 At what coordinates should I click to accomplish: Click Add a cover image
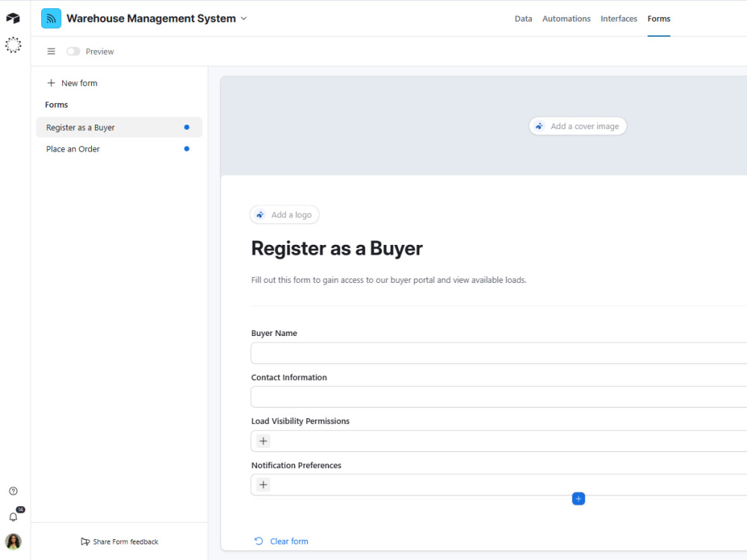click(x=577, y=126)
